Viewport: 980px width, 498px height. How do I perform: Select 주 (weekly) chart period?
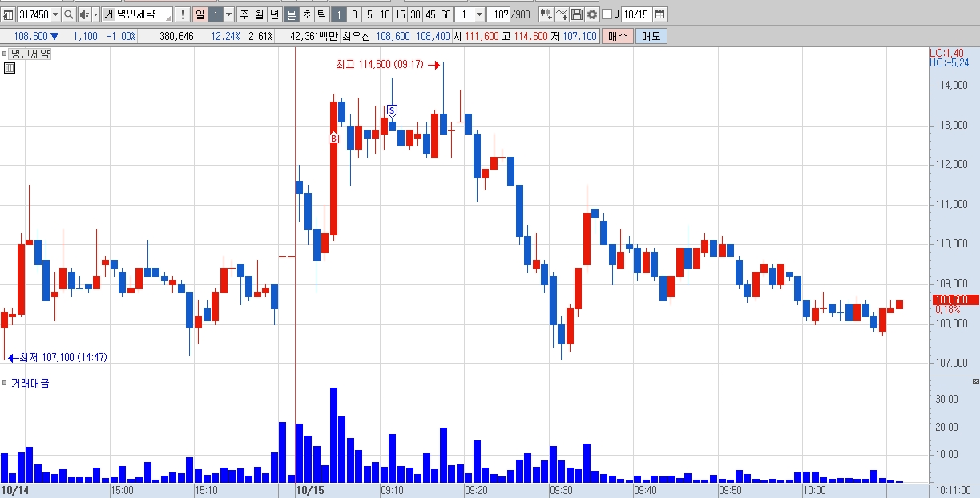coord(244,14)
